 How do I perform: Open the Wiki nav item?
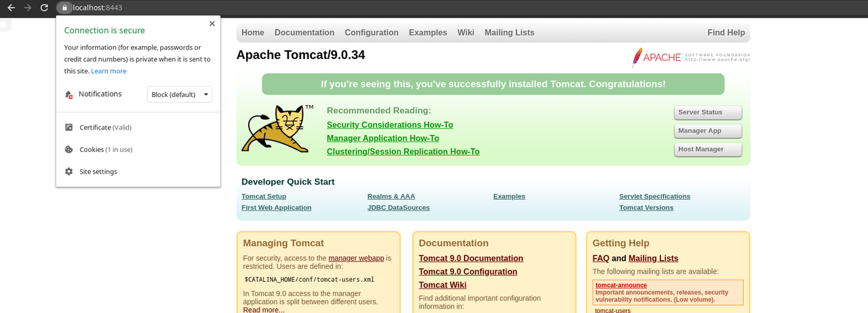(466, 33)
